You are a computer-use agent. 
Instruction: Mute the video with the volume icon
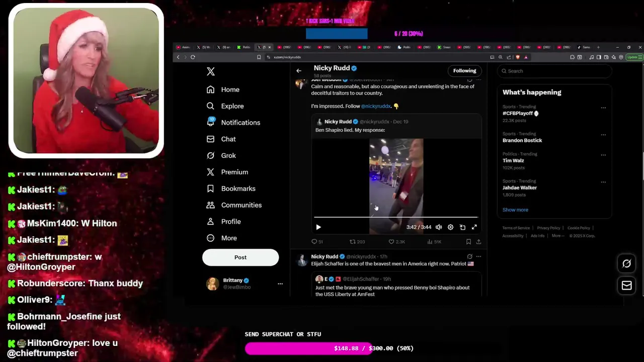439,227
